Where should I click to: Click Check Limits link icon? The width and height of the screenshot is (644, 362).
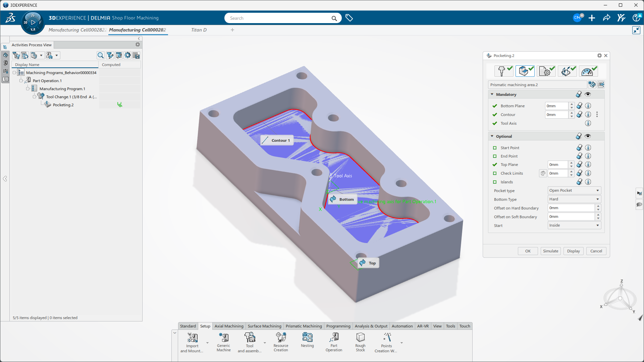click(x=543, y=173)
